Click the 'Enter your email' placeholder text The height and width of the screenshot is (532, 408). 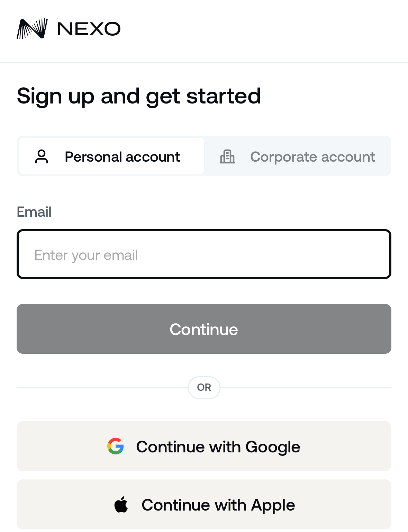[x=86, y=255]
